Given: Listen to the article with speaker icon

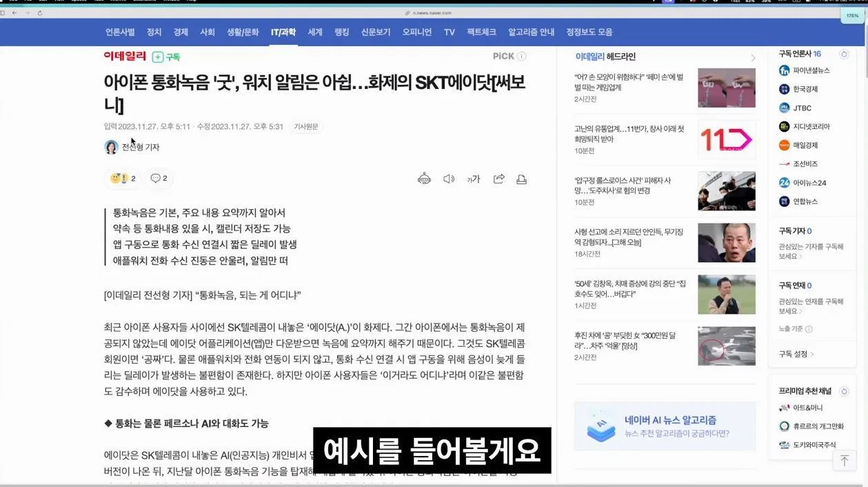Looking at the screenshot, I should click(449, 179).
